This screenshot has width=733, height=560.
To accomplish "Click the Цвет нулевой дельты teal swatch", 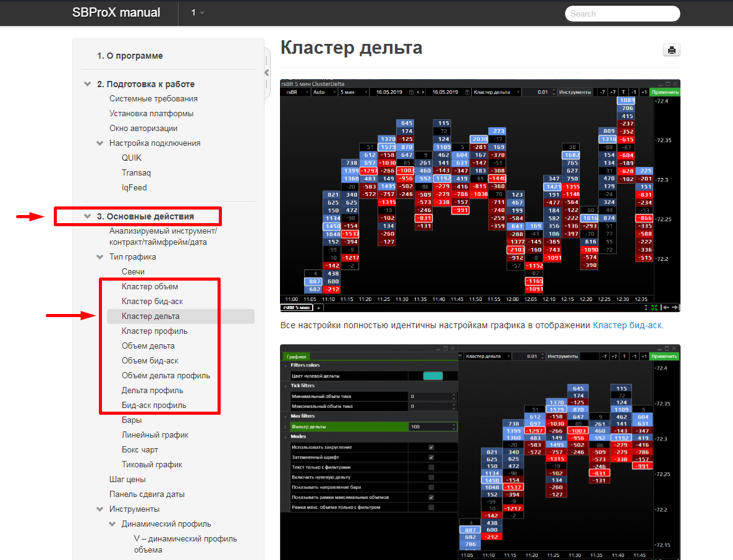I will pyautogui.click(x=433, y=376).
